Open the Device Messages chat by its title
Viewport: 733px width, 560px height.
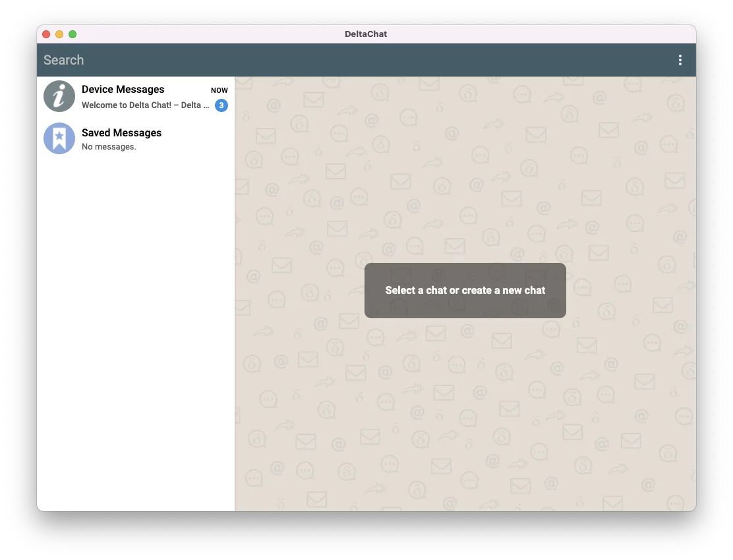123,90
